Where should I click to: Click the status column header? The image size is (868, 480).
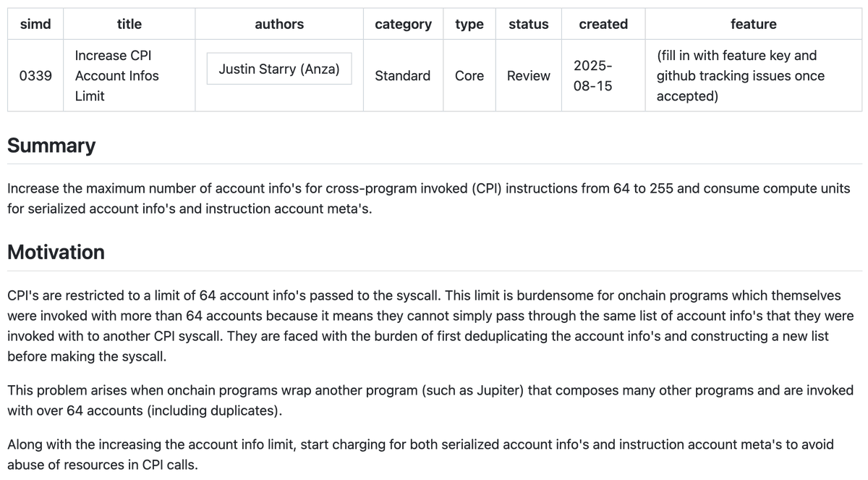click(529, 24)
